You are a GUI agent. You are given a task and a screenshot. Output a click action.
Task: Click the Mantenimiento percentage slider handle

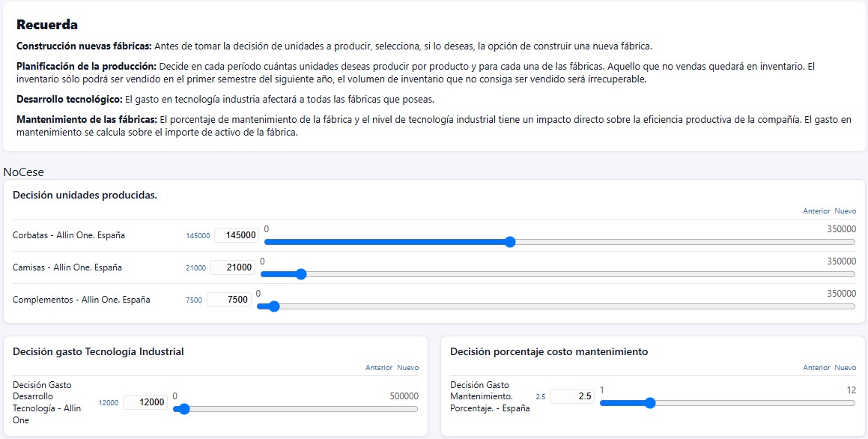click(x=650, y=403)
